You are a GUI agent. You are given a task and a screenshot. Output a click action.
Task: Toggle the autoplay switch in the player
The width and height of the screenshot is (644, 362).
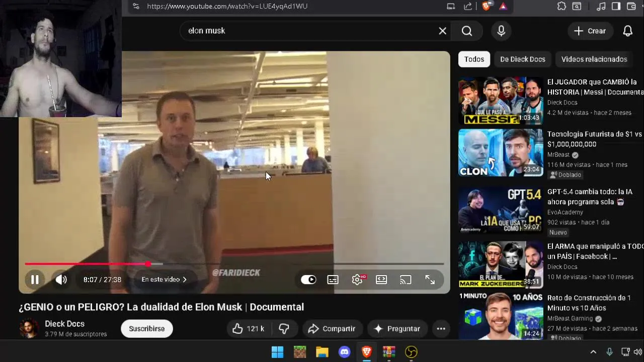click(x=308, y=280)
